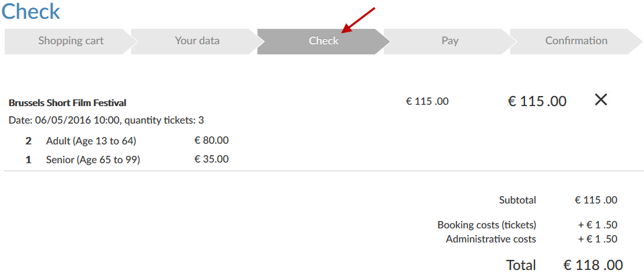The height and width of the screenshot is (274, 644).
Task: Click the Total label
Action: 521,265
